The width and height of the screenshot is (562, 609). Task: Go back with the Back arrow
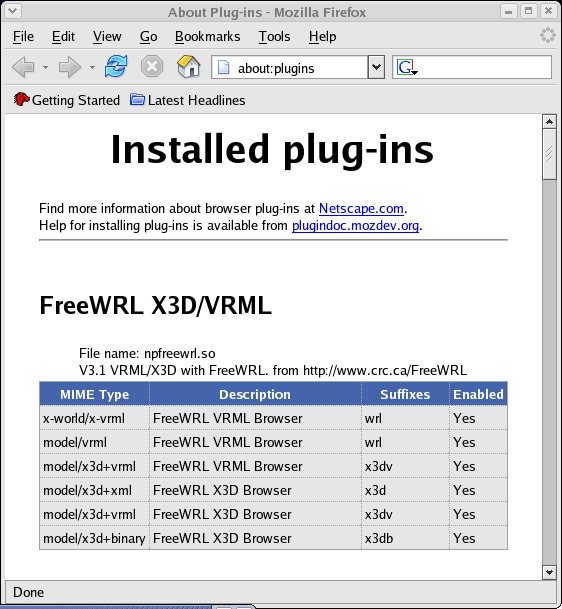click(x=23, y=67)
